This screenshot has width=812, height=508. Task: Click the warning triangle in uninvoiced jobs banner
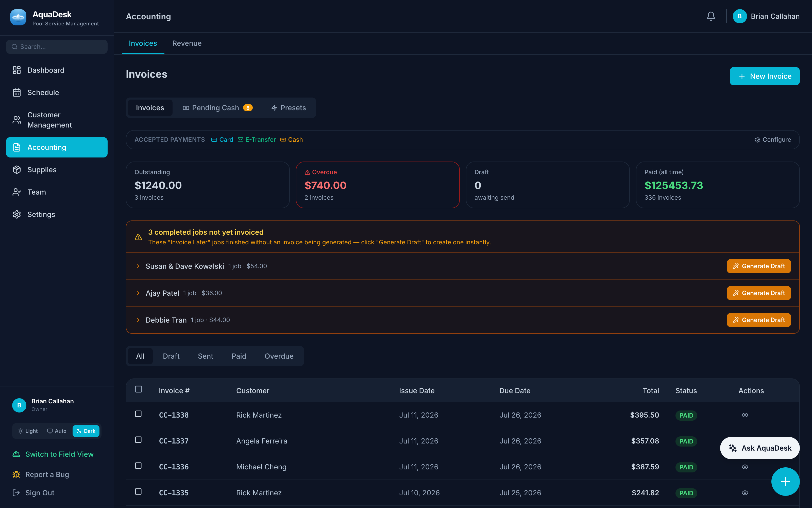pos(138,237)
